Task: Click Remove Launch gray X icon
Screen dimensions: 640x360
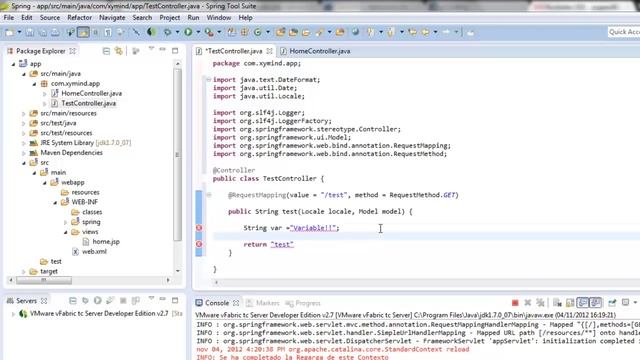Action: (528, 303)
